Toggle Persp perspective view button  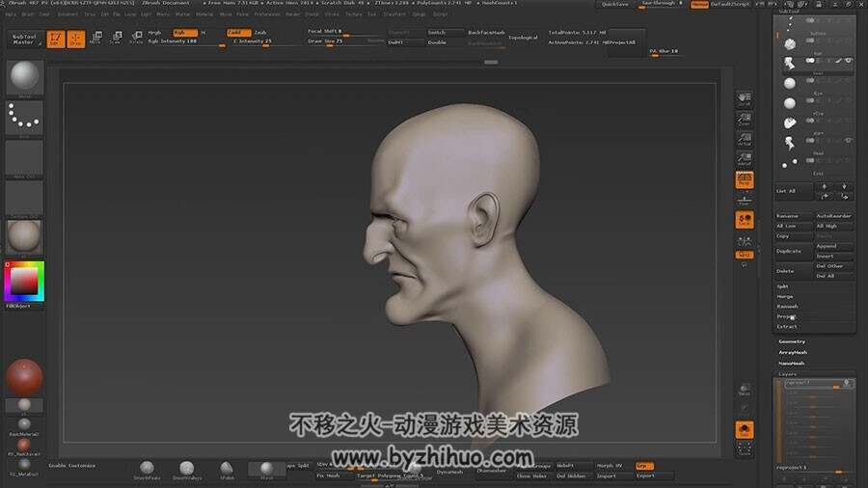744,179
